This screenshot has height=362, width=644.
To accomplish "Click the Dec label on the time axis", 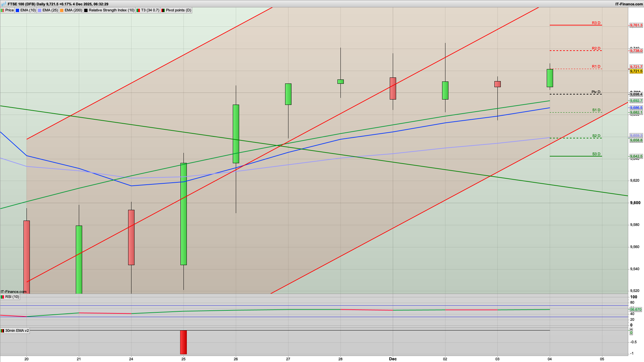I will [x=393, y=359].
